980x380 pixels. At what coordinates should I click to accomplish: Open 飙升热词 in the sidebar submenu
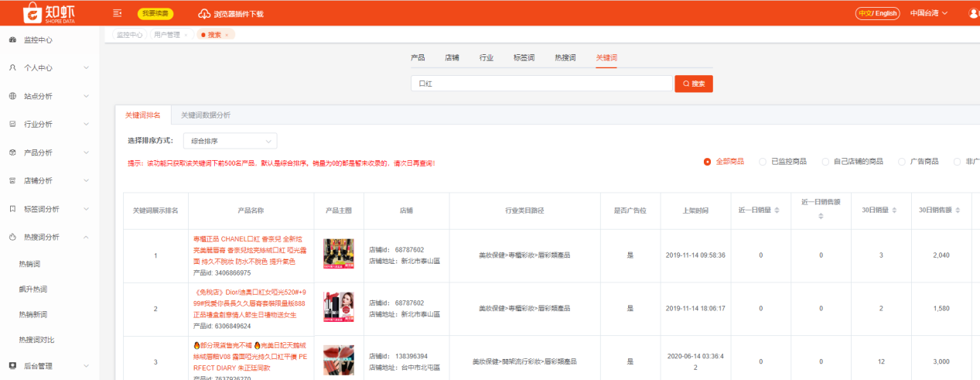[x=33, y=289]
